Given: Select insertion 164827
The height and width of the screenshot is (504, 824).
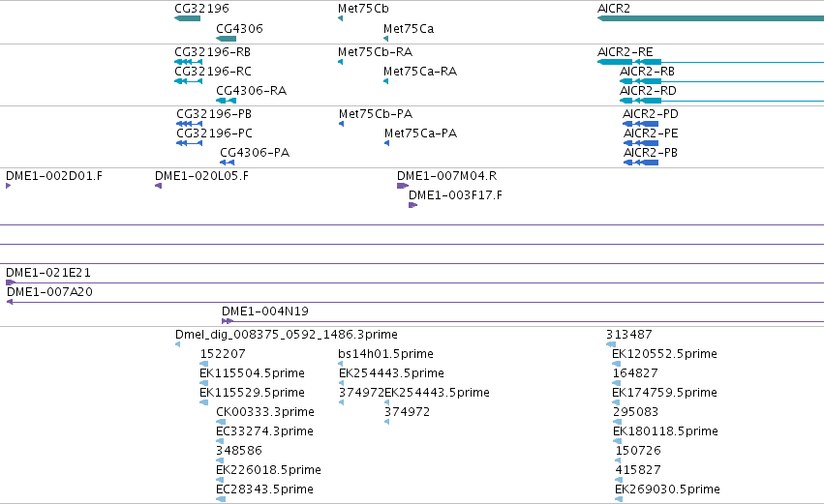Looking at the screenshot, I should click(635, 373).
